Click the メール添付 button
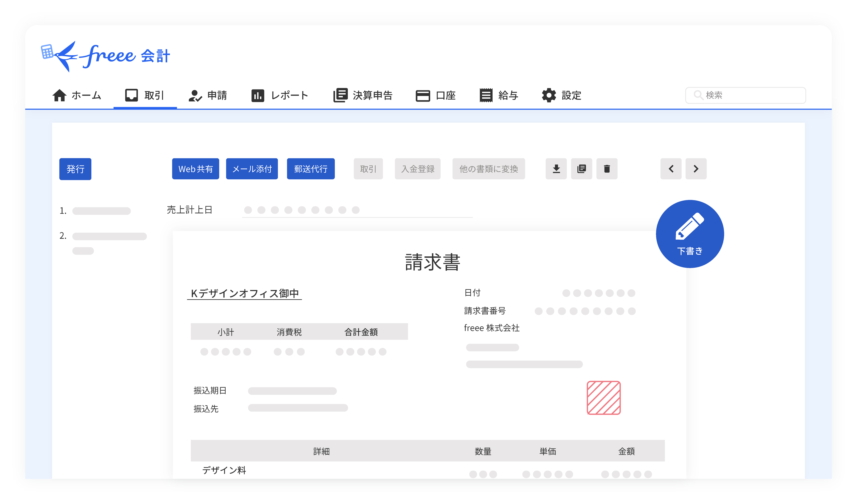The height and width of the screenshot is (504, 857). tap(252, 169)
